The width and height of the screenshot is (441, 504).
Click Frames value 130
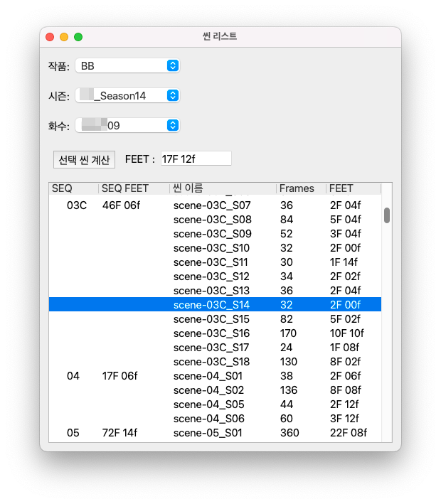[x=289, y=362]
